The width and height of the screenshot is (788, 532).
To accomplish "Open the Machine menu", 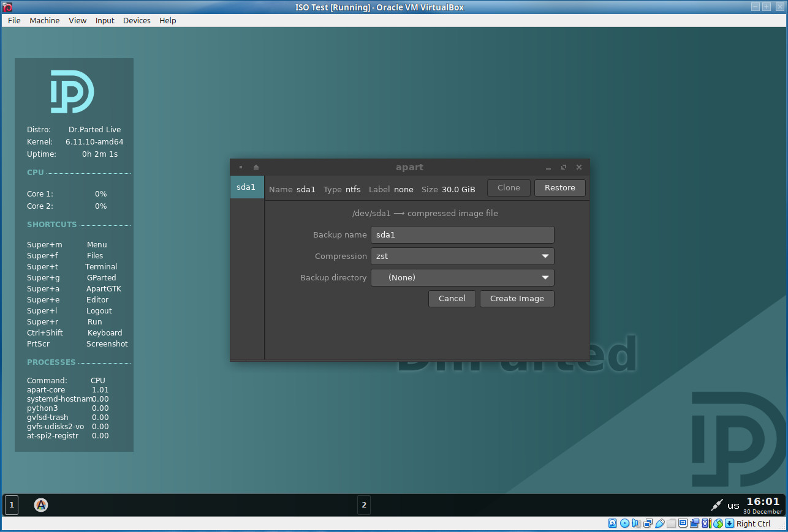I will point(45,20).
